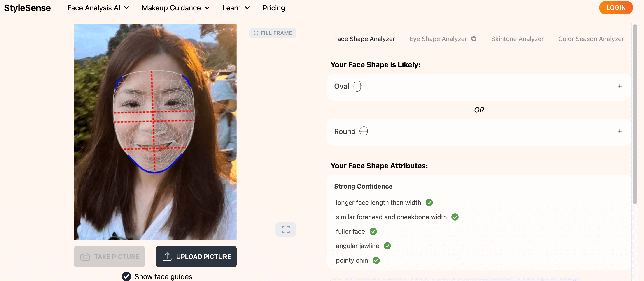Uncheck the Show face guides checkbox
Screen dimensions: 644x281
[x=126, y=276]
